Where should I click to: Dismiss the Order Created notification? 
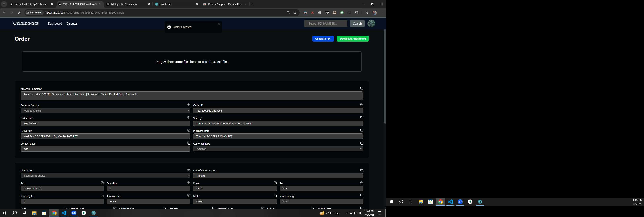[219, 24]
